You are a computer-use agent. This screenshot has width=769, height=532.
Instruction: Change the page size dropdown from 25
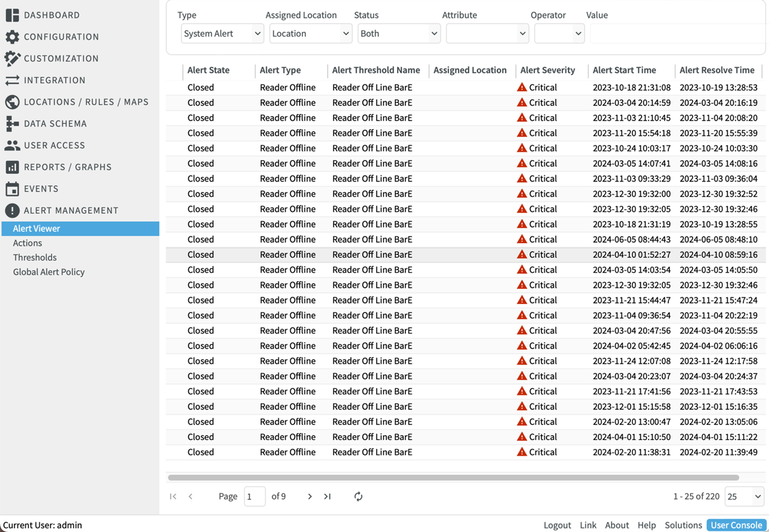tap(744, 497)
